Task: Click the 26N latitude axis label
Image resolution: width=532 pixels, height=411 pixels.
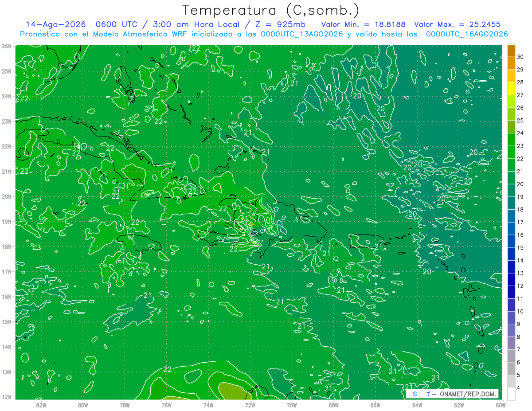Action: pyautogui.click(x=6, y=46)
